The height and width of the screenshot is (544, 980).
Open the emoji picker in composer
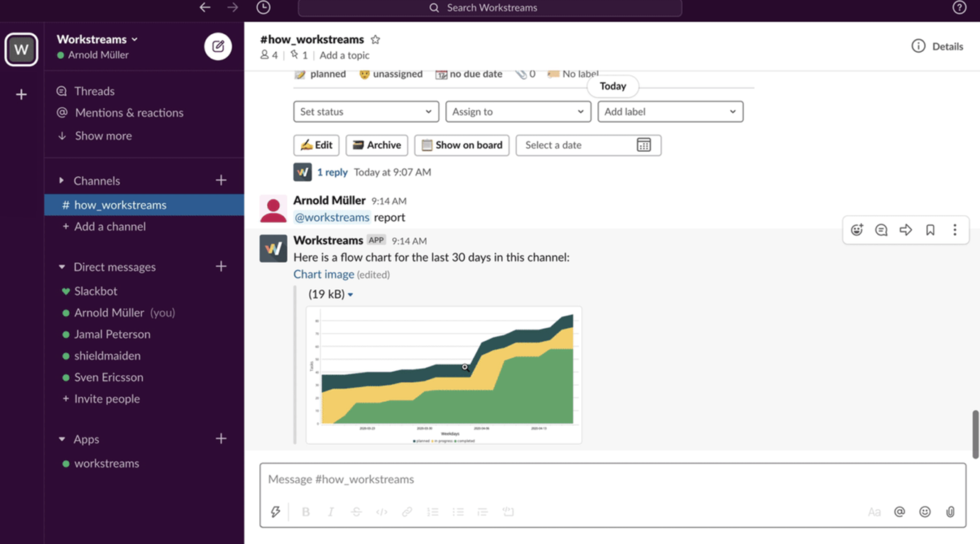tap(925, 512)
